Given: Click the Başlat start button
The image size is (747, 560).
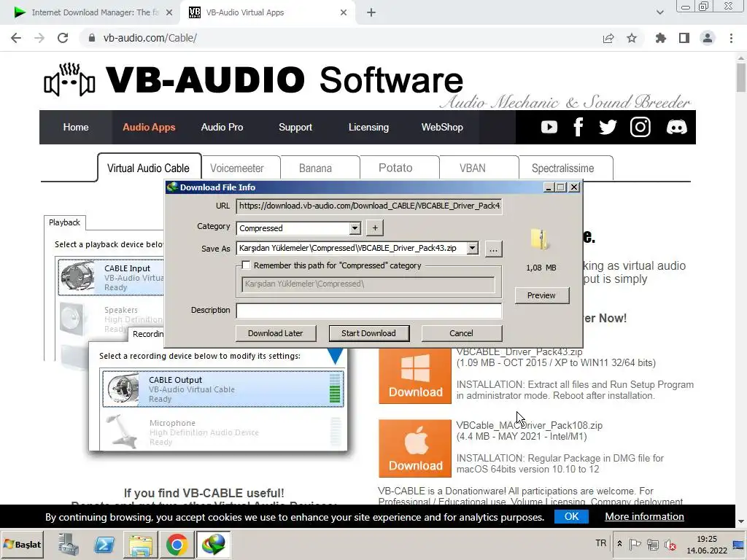Looking at the screenshot, I should pyautogui.click(x=23, y=544).
